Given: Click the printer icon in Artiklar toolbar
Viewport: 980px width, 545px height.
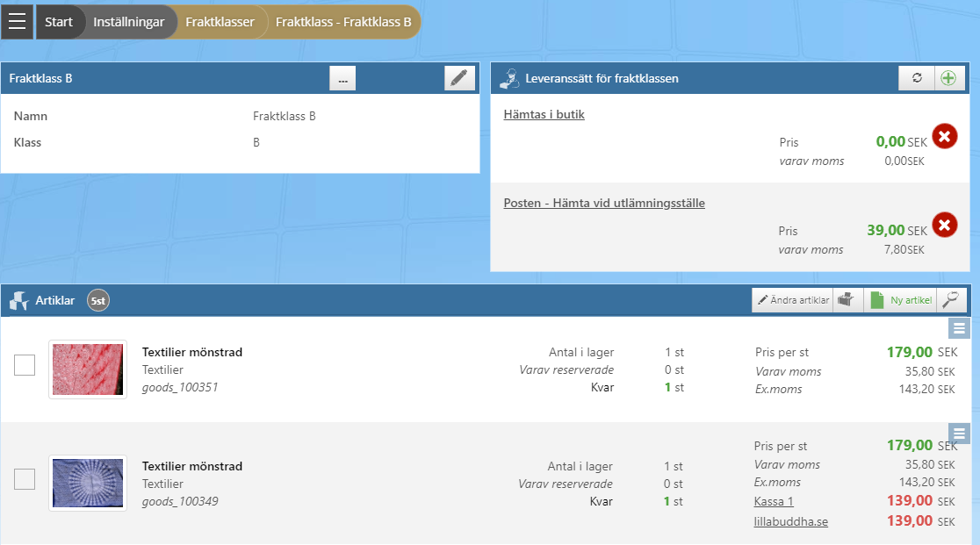Looking at the screenshot, I should 847,300.
